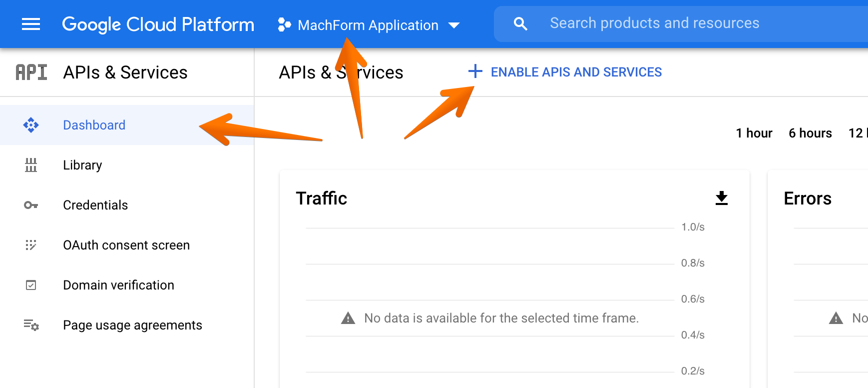Open Page usage agreements
Image resolution: width=868 pixels, height=388 pixels.
coord(127,325)
